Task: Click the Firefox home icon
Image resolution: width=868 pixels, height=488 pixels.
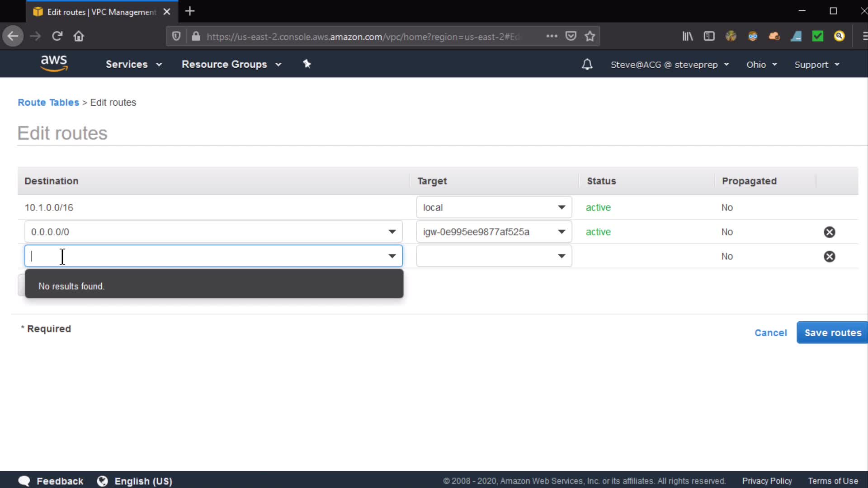Action: coord(79,36)
